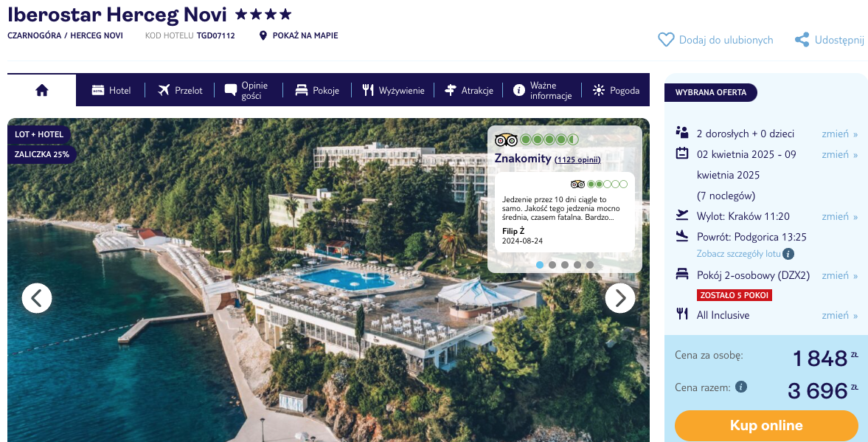This screenshot has height=442, width=868.
Task: Switch to the Wyżywienie tab
Action: pyautogui.click(x=394, y=90)
